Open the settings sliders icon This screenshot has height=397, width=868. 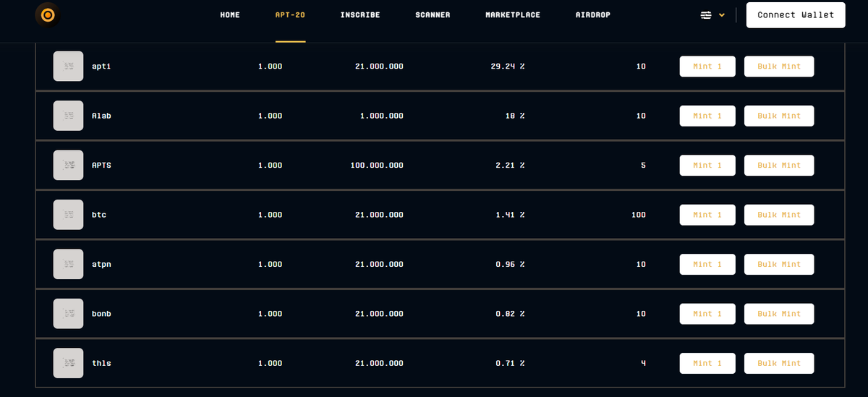706,15
